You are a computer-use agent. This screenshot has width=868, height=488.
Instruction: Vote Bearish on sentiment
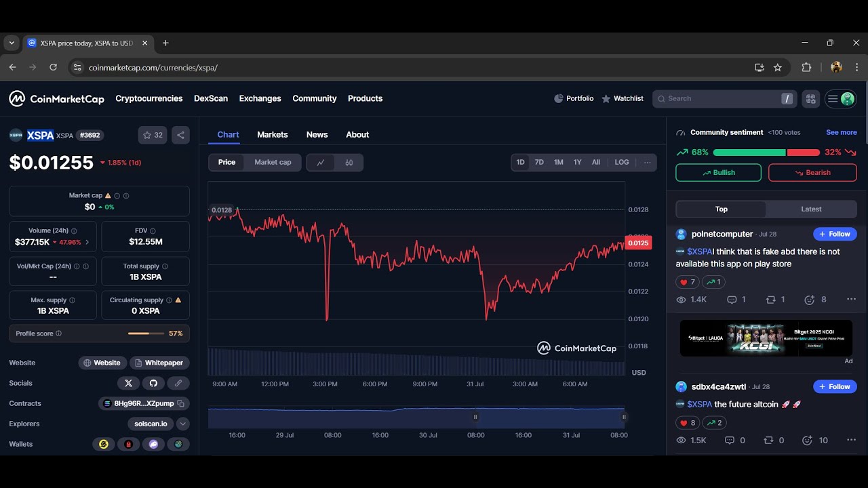[812, 173]
